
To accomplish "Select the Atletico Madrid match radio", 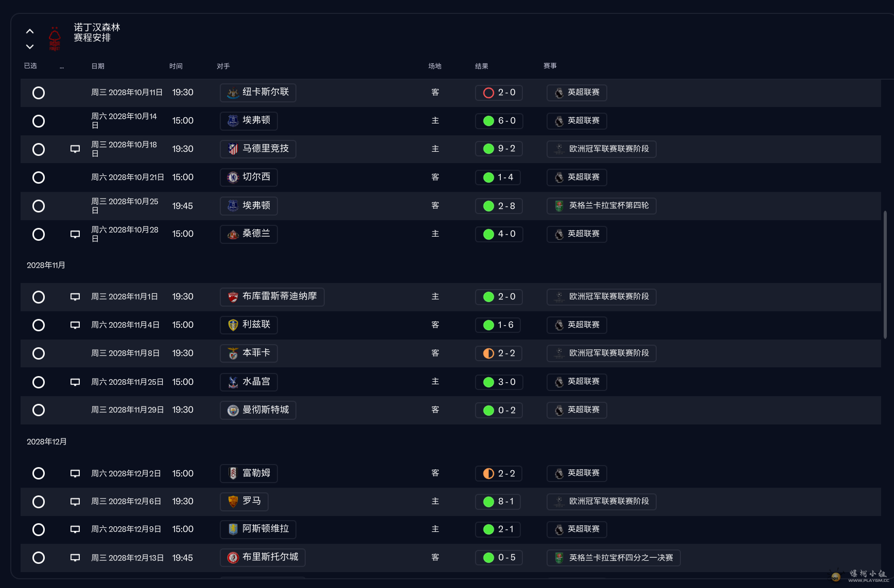I will pos(39,149).
